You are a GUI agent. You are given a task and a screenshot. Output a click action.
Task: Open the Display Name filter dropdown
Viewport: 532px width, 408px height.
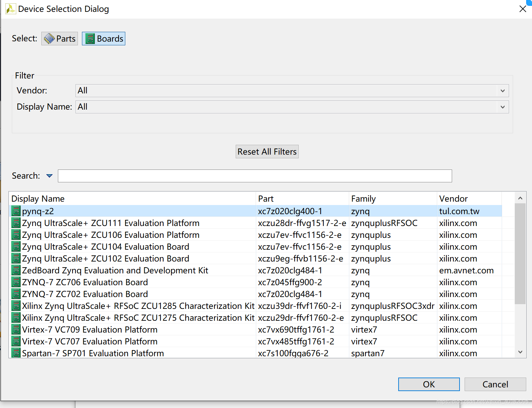(292, 107)
